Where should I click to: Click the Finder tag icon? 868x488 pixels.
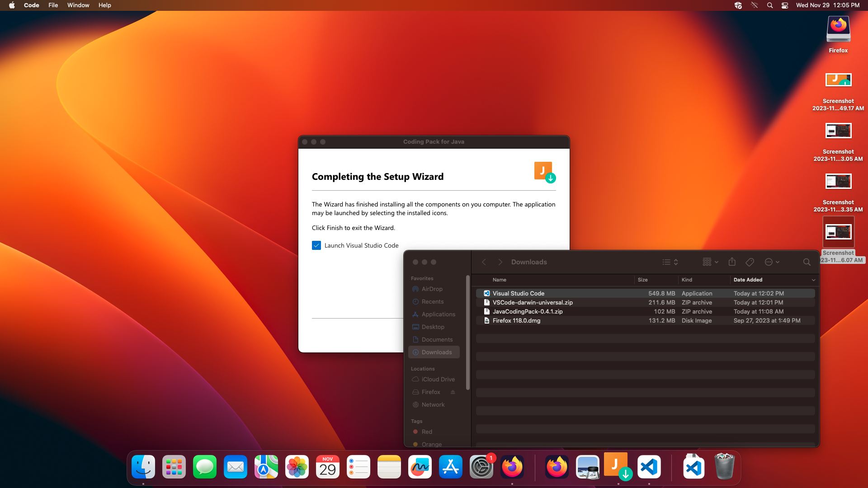click(x=750, y=262)
